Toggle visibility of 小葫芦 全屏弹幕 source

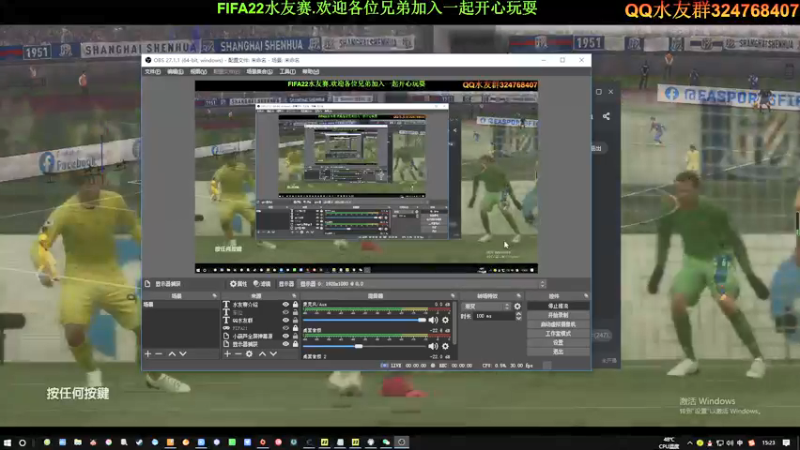tap(286, 336)
